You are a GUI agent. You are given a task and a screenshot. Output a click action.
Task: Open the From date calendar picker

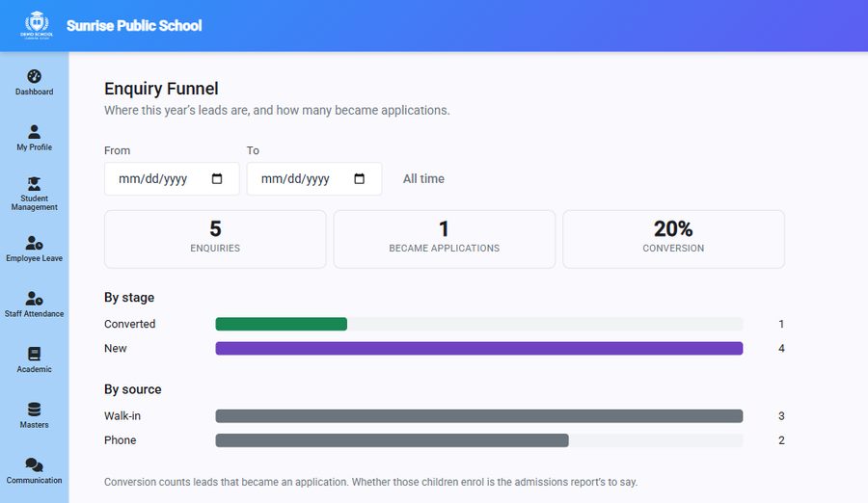pos(217,178)
